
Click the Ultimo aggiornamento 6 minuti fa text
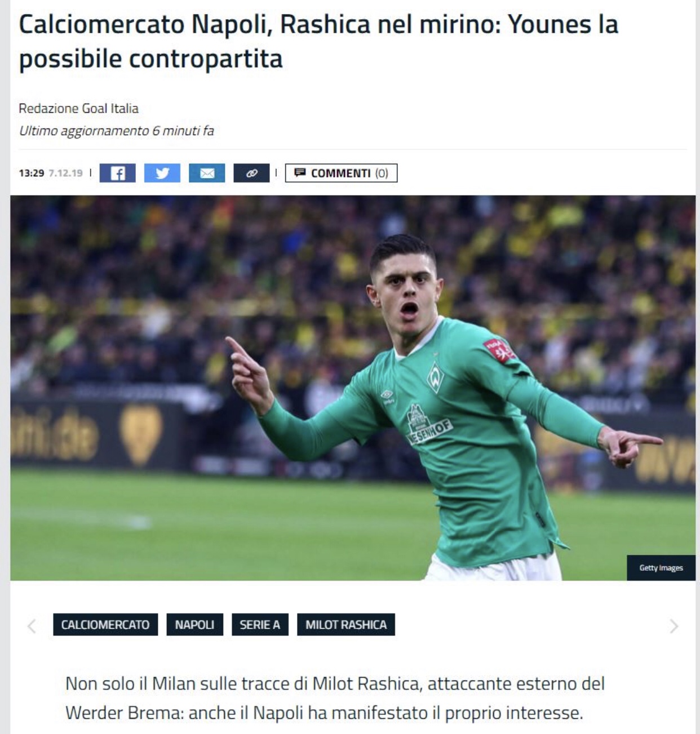[x=117, y=131]
